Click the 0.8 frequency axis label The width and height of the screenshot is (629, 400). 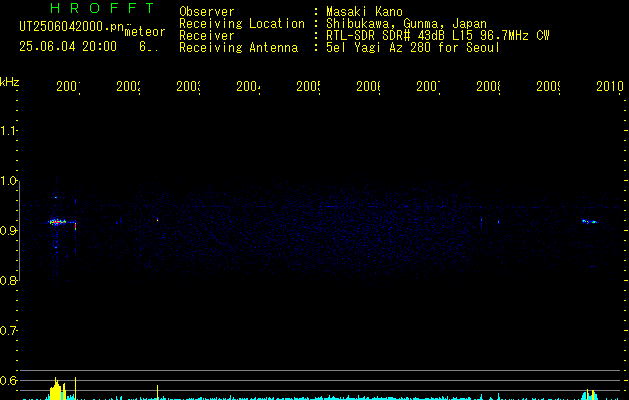coord(8,280)
